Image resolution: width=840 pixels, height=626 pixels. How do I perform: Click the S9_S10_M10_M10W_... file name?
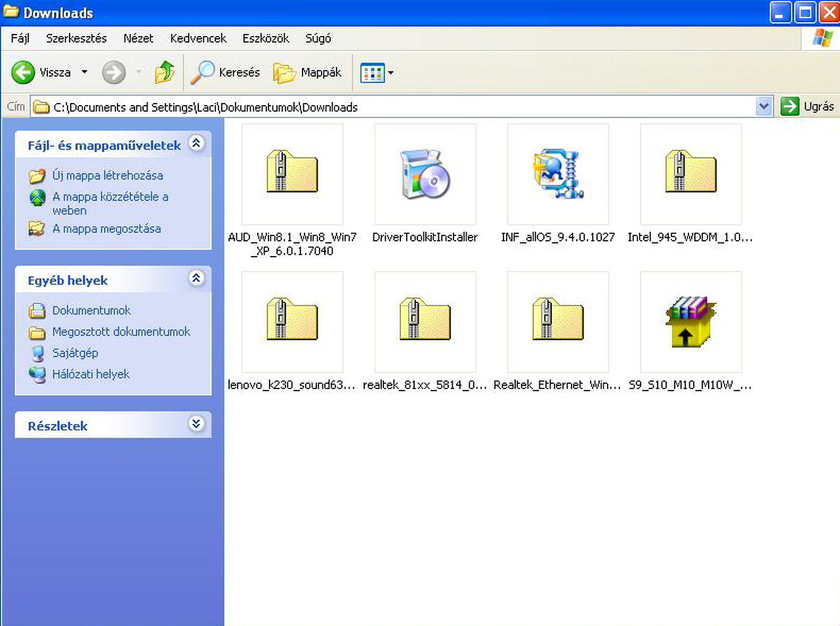click(690, 385)
